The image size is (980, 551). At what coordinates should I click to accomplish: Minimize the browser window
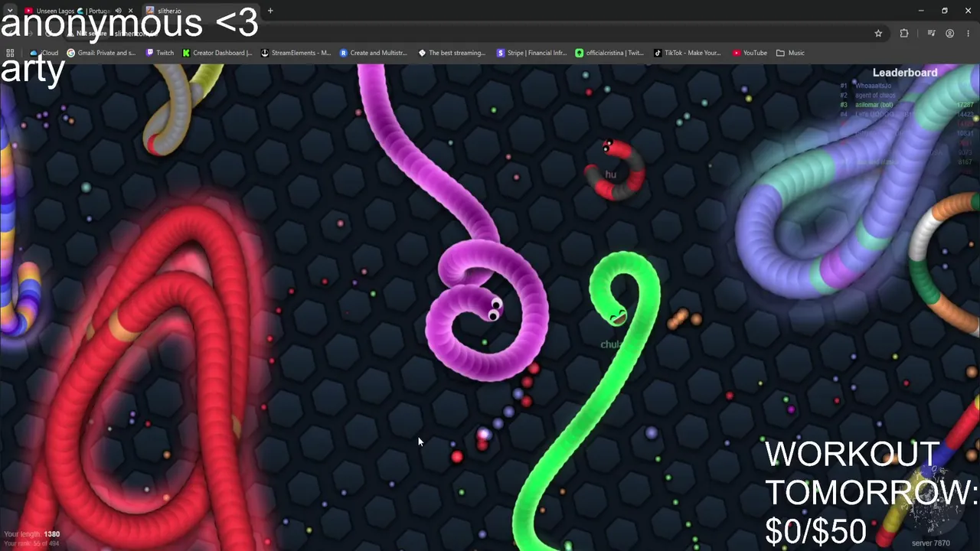point(921,11)
